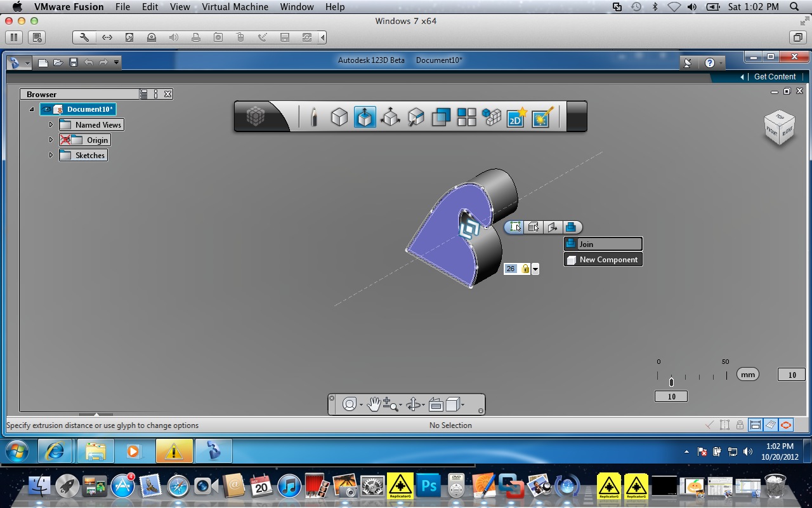Select the pencil Sketch tool
The image size is (812, 508).
[313, 117]
